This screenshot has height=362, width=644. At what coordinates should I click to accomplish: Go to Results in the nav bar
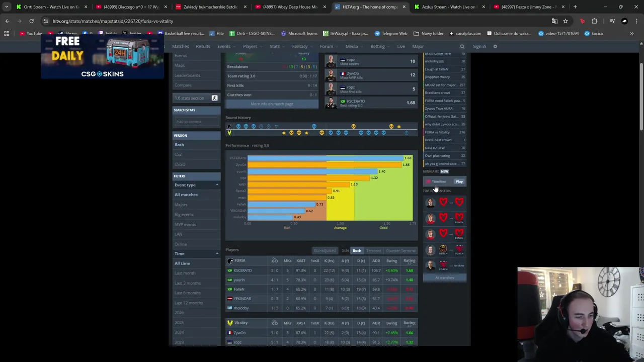click(203, 46)
